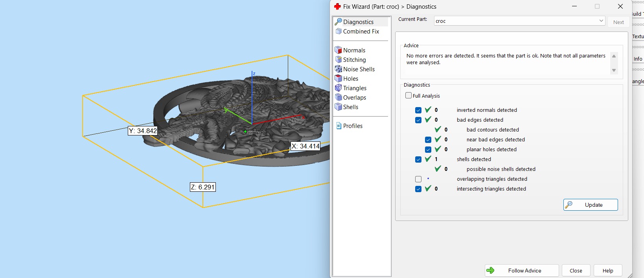Click the 'overlapping triangles detected' label text
Viewport: 644px width, 278px height.
(x=492, y=179)
